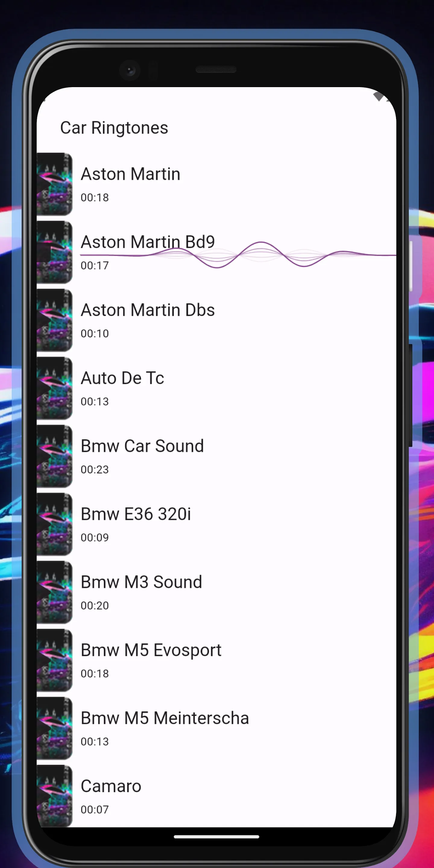Click the Car Ringtones header title

coord(114,128)
